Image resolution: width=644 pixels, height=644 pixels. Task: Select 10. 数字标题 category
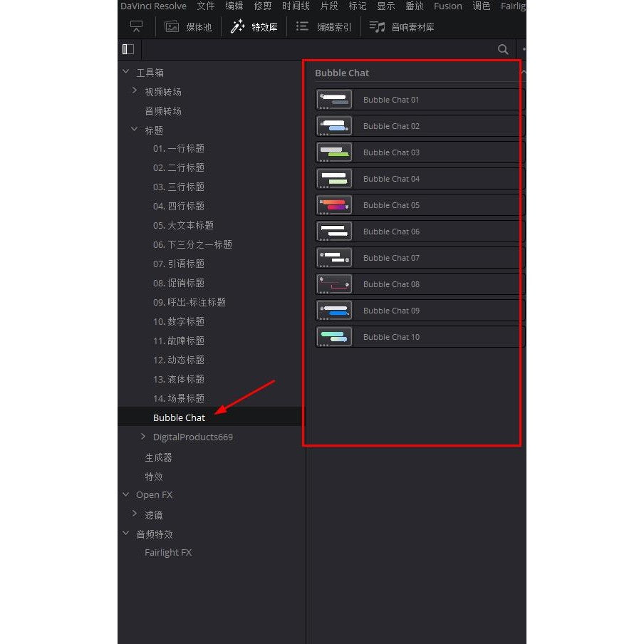click(179, 321)
